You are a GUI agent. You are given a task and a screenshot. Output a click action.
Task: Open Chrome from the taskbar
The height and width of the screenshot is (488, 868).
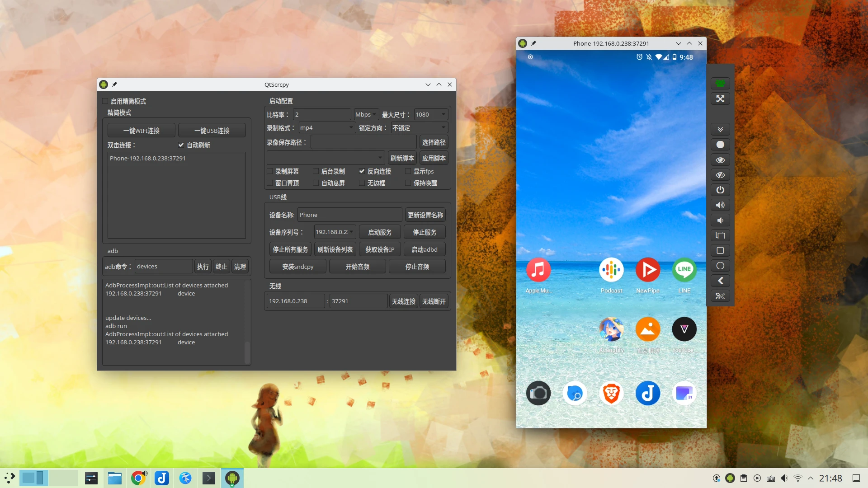pyautogui.click(x=138, y=478)
